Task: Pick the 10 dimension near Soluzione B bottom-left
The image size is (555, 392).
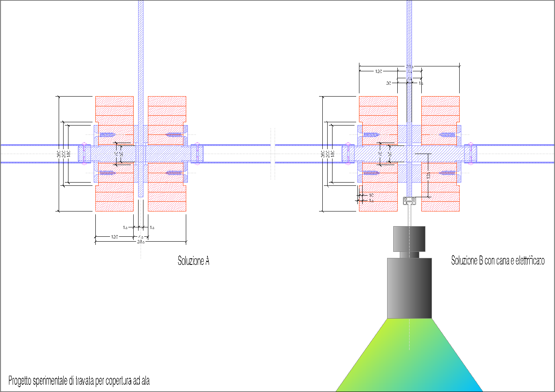Action: (x=371, y=196)
